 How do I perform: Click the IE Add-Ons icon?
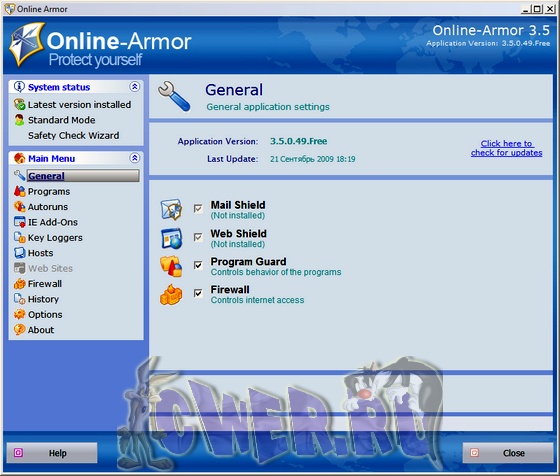(x=19, y=222)
